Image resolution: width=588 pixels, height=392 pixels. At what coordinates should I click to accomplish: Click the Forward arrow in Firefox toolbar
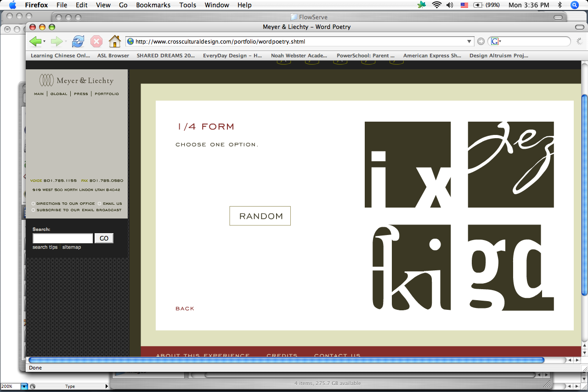(x=57, y=41)
